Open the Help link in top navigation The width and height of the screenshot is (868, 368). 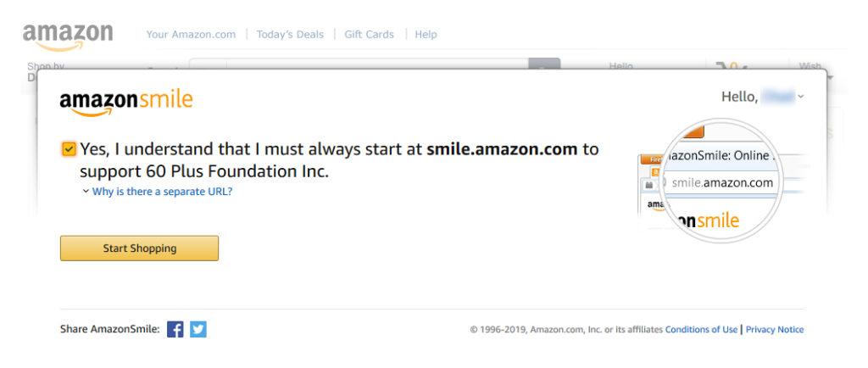point(426,34)
